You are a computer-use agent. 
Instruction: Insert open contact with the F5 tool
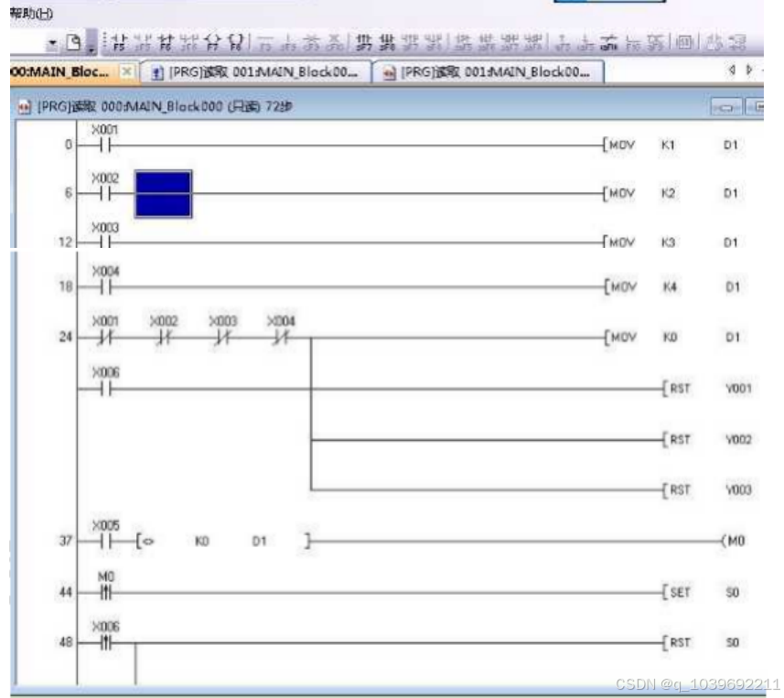[x=119, y=42]
